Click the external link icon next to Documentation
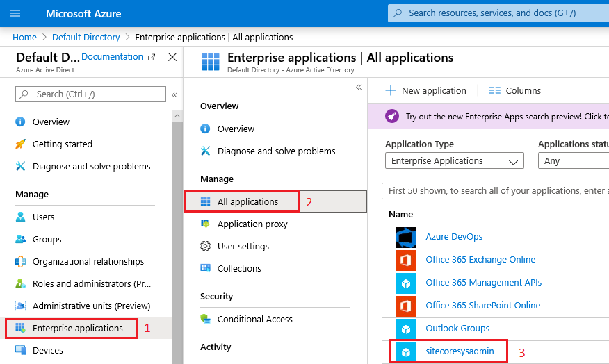Image resolution: width=609 pixels, height=364 pixels. [152, 58]
